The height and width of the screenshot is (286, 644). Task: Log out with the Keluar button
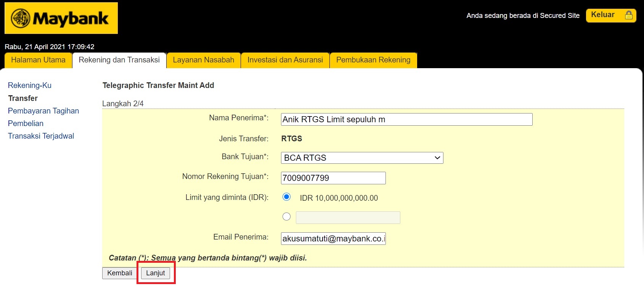pyautogui.click(x=603, y=15)
